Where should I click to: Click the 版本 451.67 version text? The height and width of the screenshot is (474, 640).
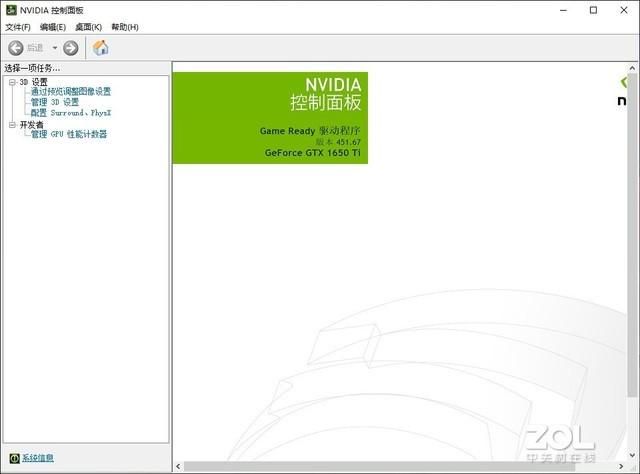tap(338, 142)
